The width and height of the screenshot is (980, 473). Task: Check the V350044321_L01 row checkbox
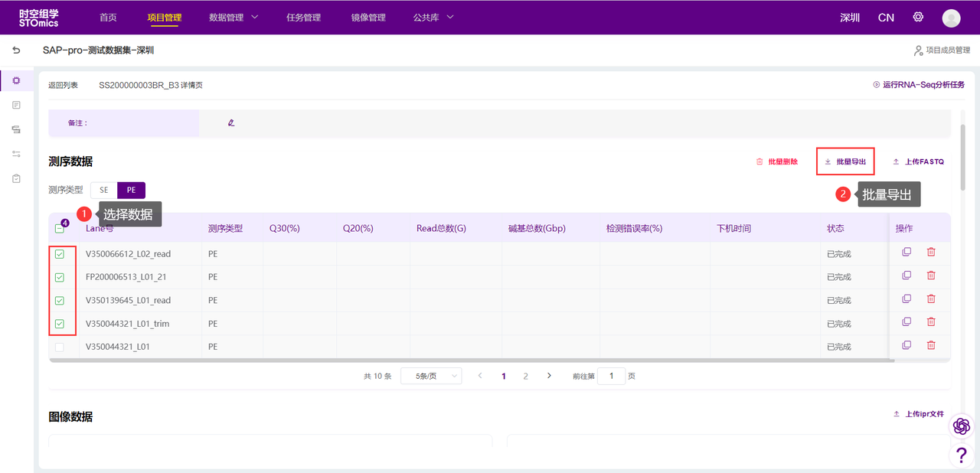pyautogui.click(x=60, y=347)
